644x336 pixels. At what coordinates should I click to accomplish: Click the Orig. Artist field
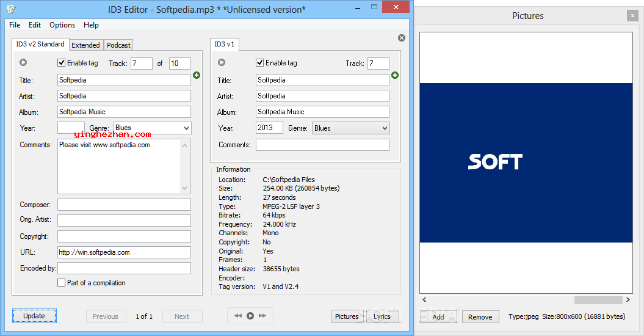pos(124,221)
